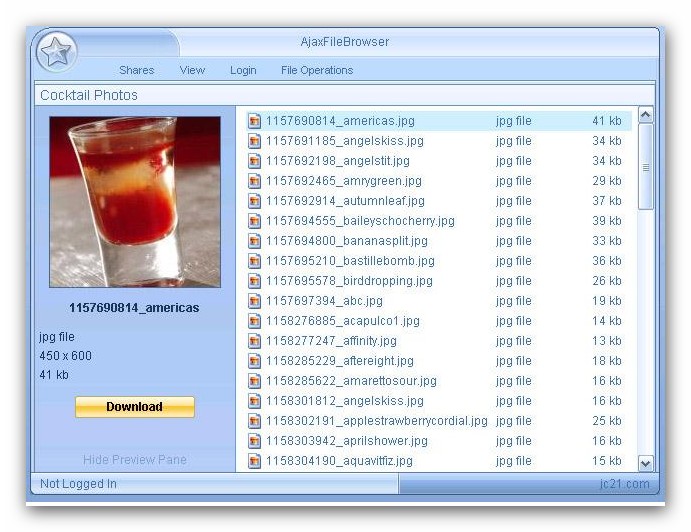Viewport: 691px width, 532px height.
Task: Select file name 1157692465_amrygreen.jpg
Action: [x=344, y=181]
